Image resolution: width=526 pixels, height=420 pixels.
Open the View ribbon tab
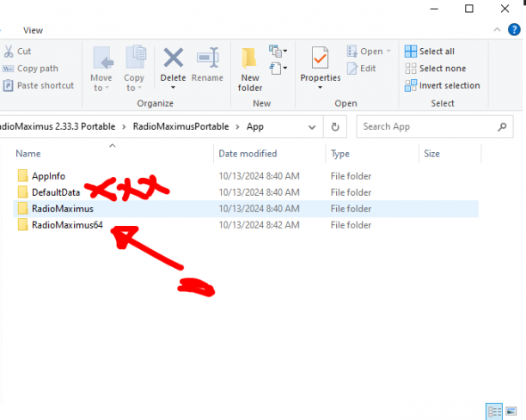(33, 31)
